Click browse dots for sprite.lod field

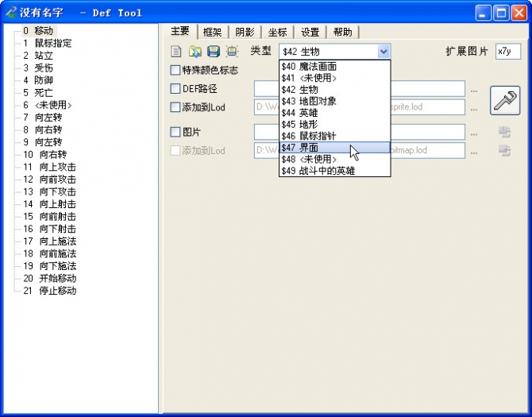pos(474,107)
